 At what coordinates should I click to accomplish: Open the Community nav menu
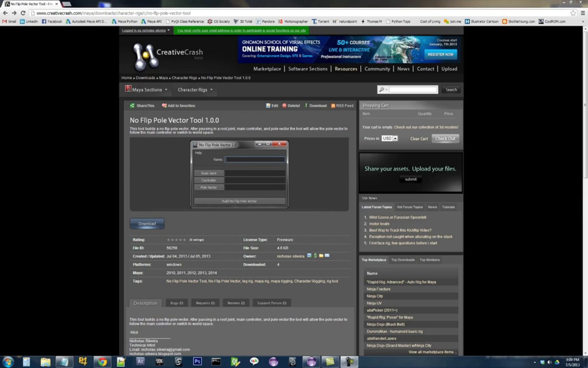377,69
